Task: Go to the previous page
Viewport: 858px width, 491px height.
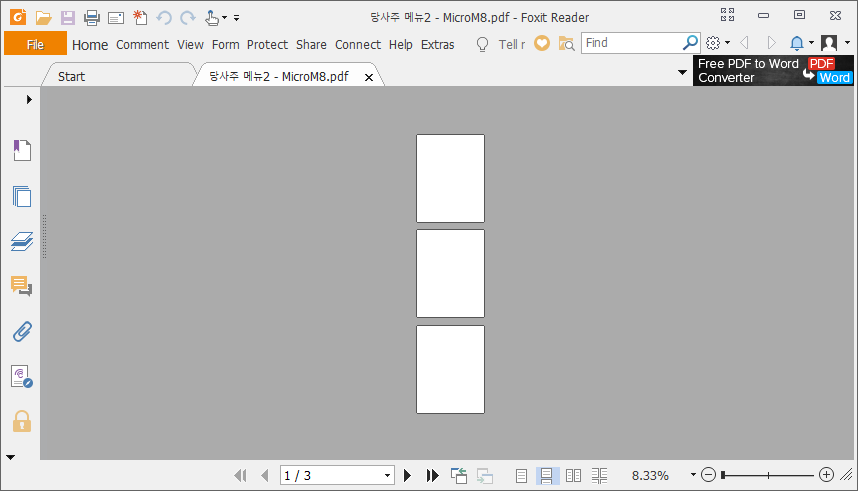Action: [265, 476]
